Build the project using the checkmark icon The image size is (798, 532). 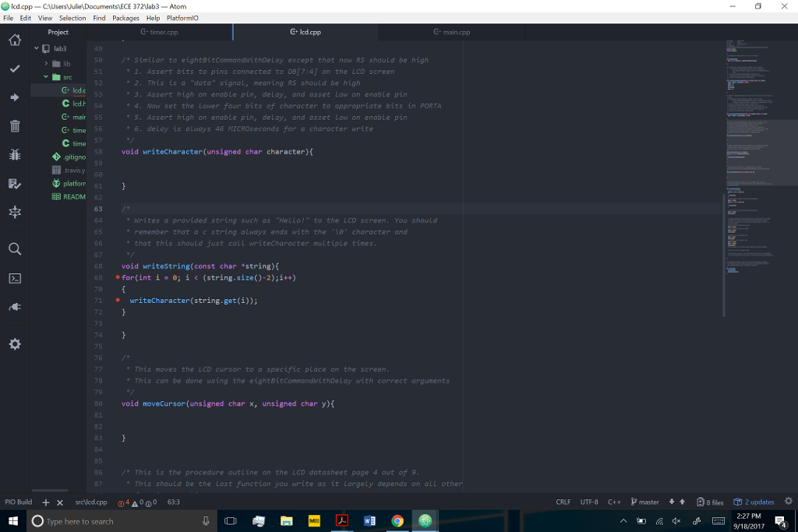coord(14,68)
